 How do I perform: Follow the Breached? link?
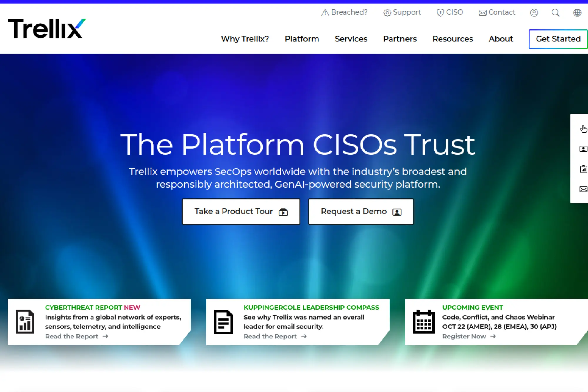pyautogui.click(x=344, y=12)
